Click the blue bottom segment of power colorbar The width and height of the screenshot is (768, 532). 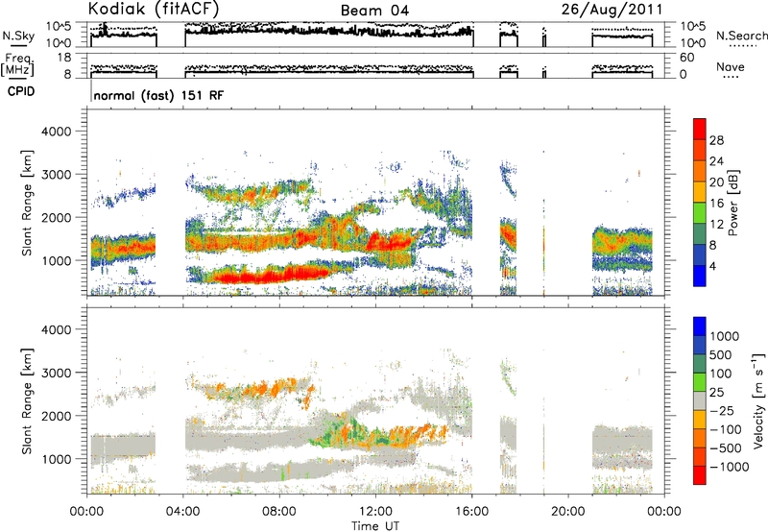pyautogui.click(x=700, y=276)
